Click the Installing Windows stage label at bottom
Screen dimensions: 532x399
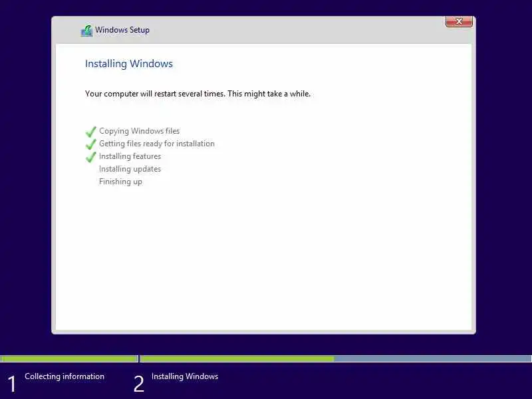click(x=185, y=376)
